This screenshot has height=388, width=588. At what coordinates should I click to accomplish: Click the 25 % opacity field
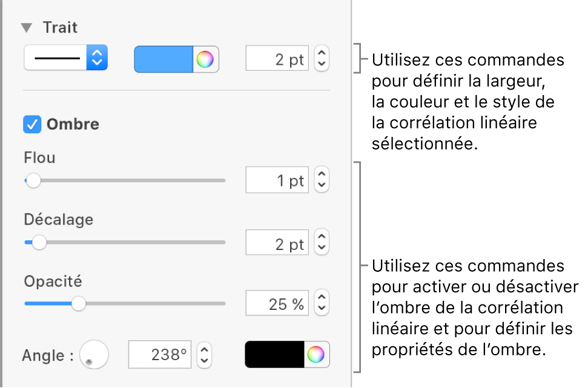pyautogui.click(x=277, y=303)
